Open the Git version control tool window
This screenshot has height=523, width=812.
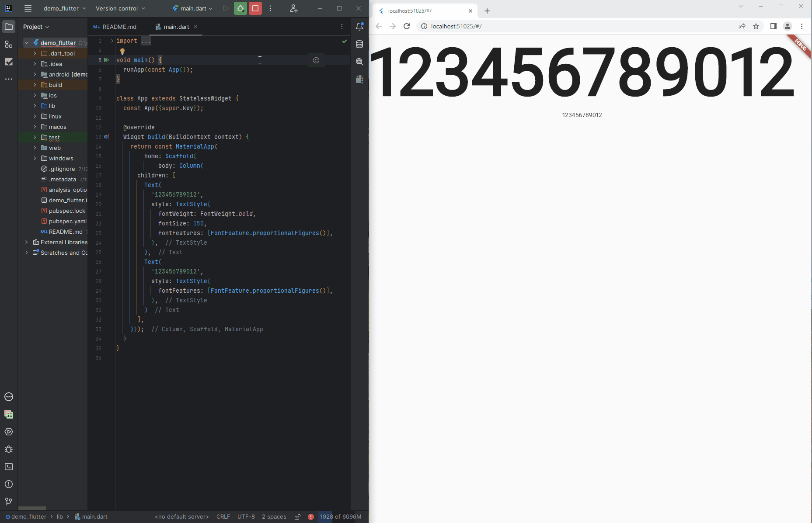(9, 502)
